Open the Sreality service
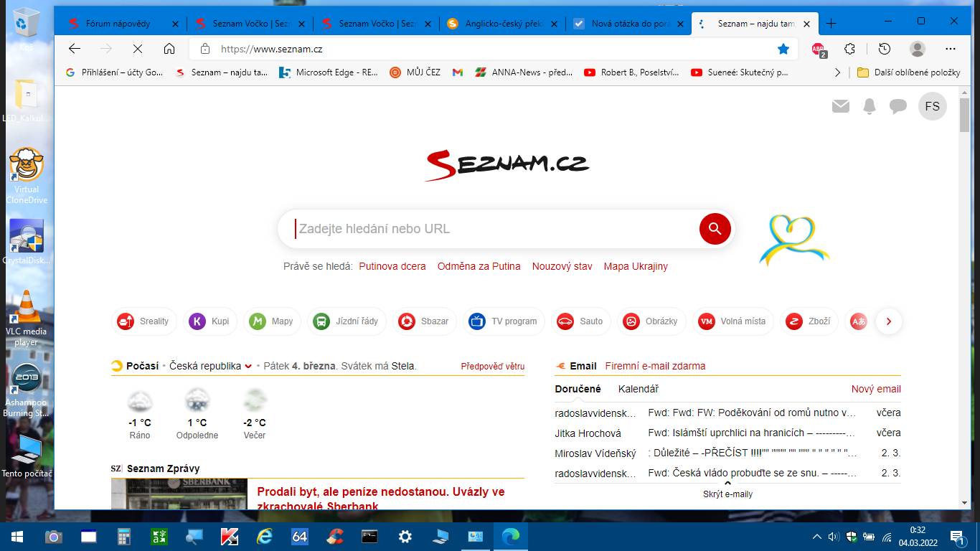 tap(144, 321)
